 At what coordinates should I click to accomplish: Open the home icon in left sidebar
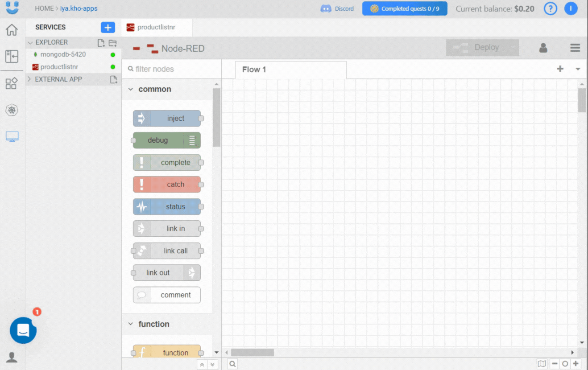tap(12, 29)
